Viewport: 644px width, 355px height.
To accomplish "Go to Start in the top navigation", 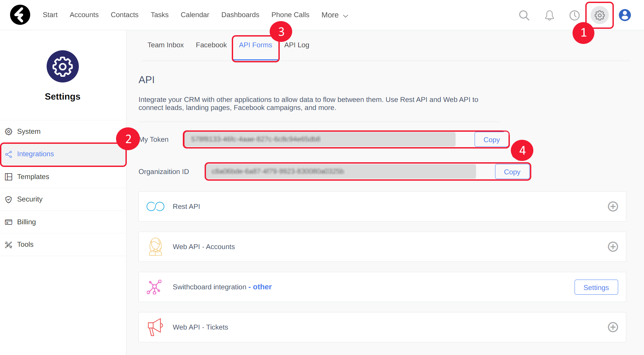I will pos(50,15).
